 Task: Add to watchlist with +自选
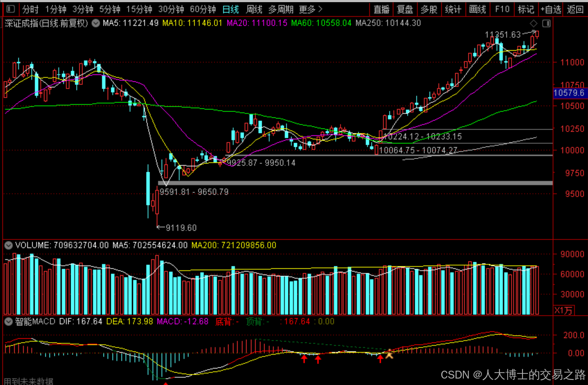(551, 9)
